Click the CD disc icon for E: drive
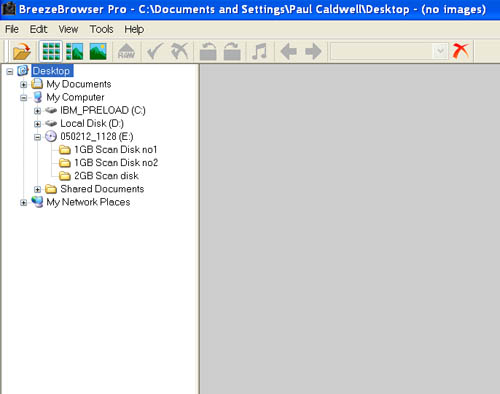The image size is (500, 394). click(51, 136)
